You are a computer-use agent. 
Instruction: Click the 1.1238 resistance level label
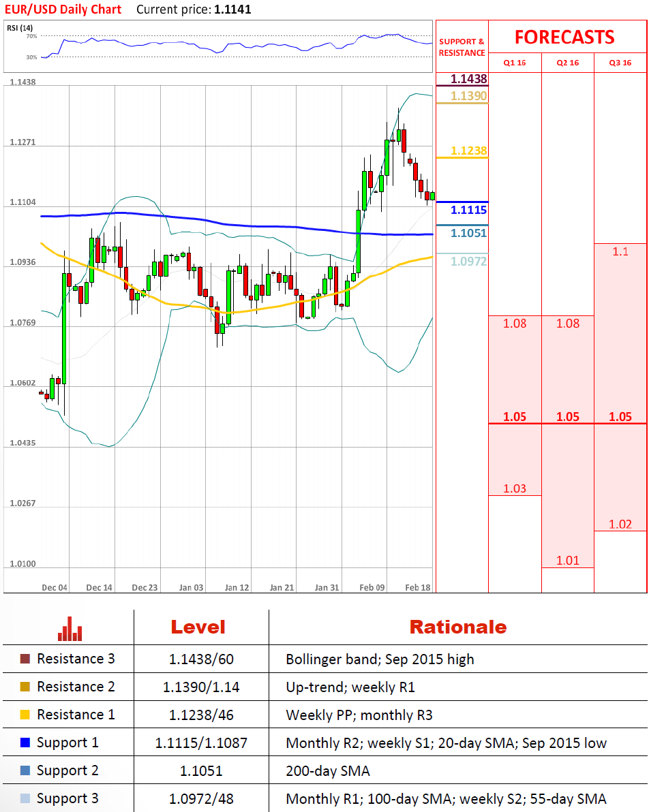[x=468, y=151]
